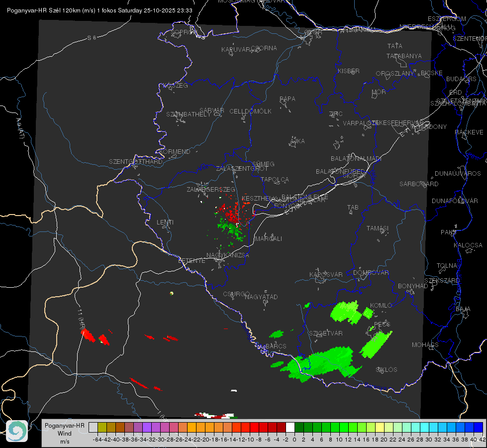The width and height of the screenshot is (487, 448).
Task: Click the BAJA city label
Action: 463,309
